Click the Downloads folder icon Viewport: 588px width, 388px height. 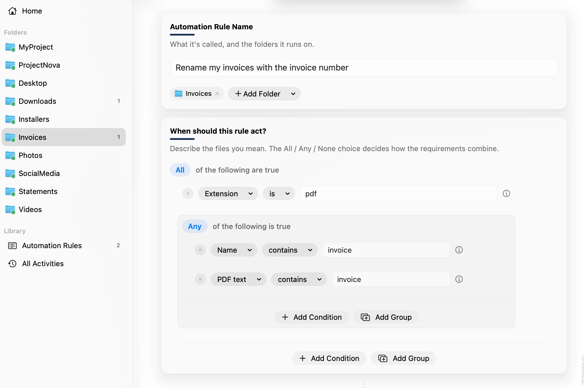click(10, 101)
